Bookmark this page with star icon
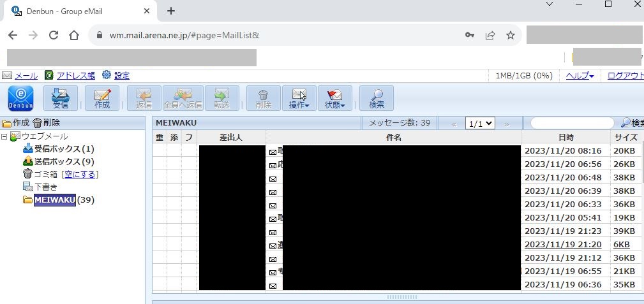Viewport: 644px width, 304px height. tap(510, 35)
